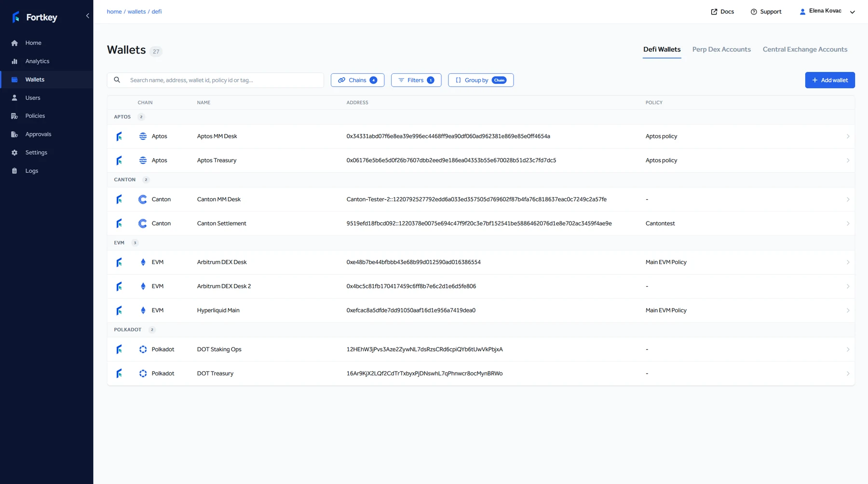This screenshot has height=484, width=868.
Task: Click the Polkadot icon in DOT Treasury row
Action: click(x=143, y=373)
